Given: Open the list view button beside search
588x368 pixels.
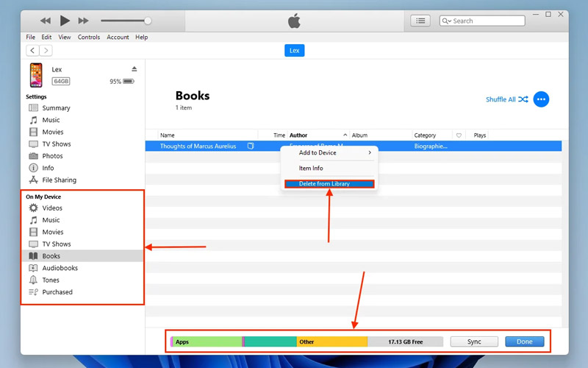Looking at the screenshot, I should click(x=420, y=21).
